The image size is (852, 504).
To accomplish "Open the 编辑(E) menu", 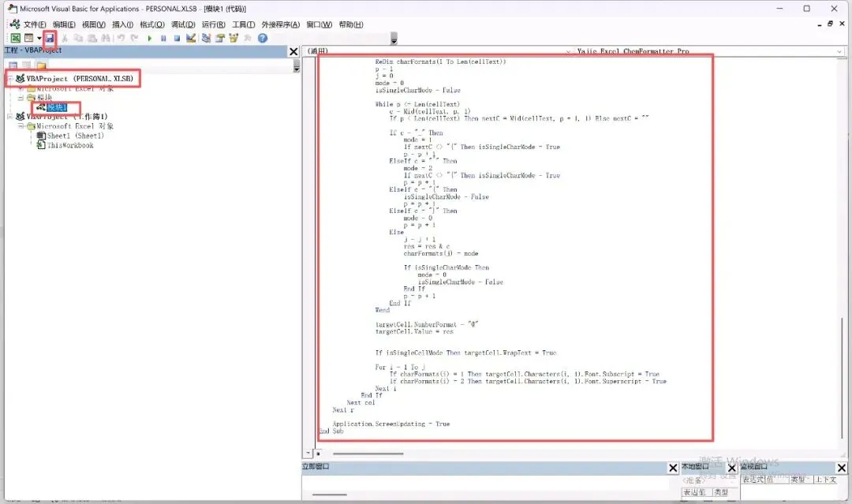I will click(64, 24).
